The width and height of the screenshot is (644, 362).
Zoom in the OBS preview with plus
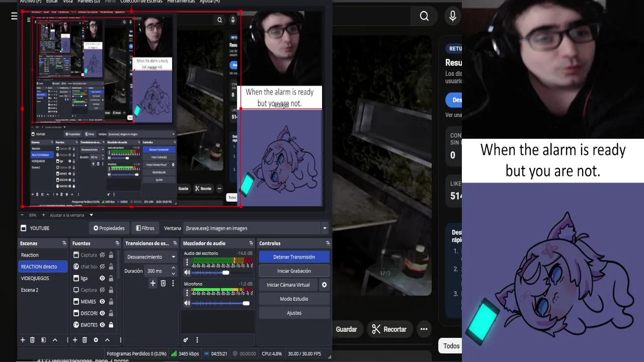[43, 215]
